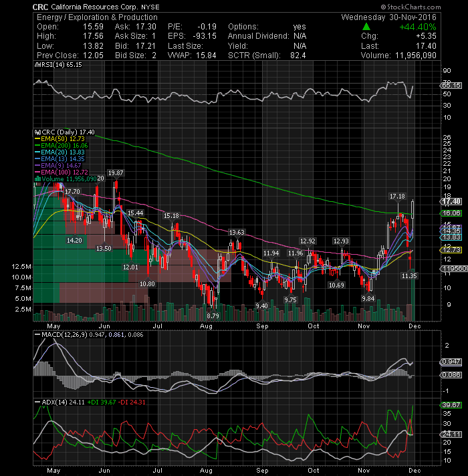The width and height of the screenshot is (468, 476).
Task: Click the Bid price 17.21
Action: tap(146, 46)
